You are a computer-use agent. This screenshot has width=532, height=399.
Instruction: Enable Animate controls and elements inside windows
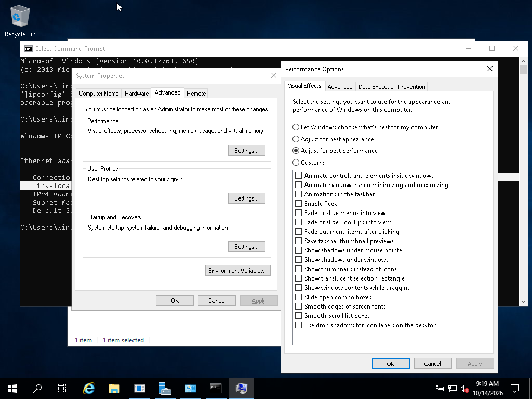coord(299,176)
